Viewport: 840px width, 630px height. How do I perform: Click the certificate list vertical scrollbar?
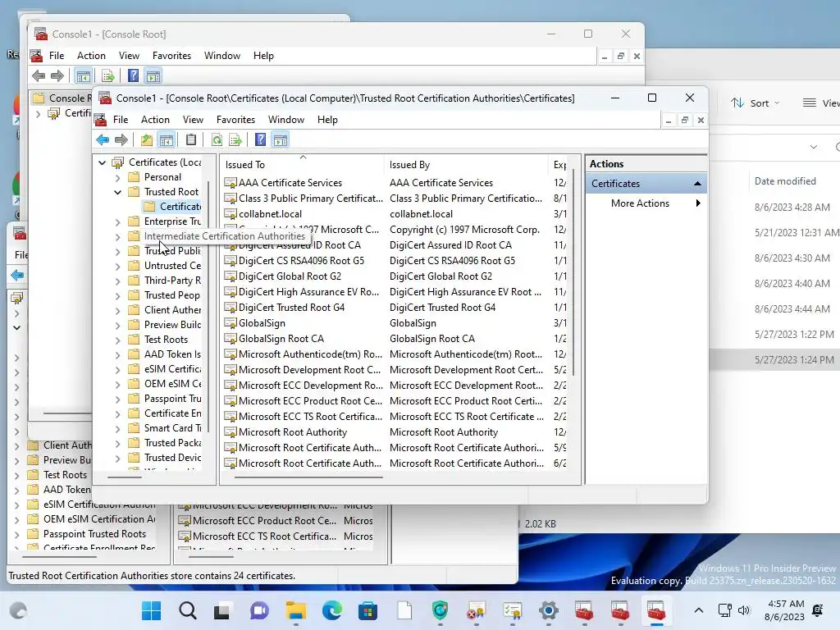pos(573,273)
